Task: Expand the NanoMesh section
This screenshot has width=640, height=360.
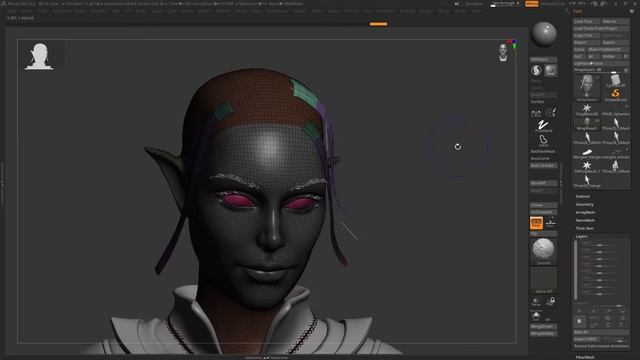Action: point(585,220)
